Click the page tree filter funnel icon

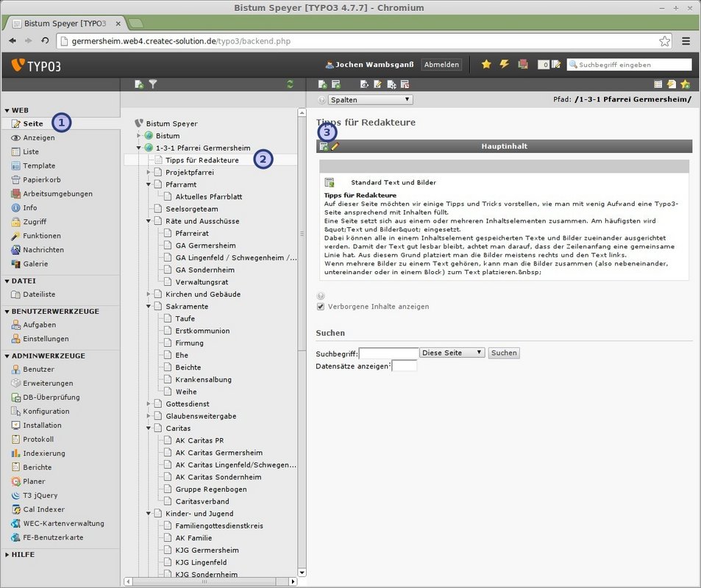(x=153, y=85)
